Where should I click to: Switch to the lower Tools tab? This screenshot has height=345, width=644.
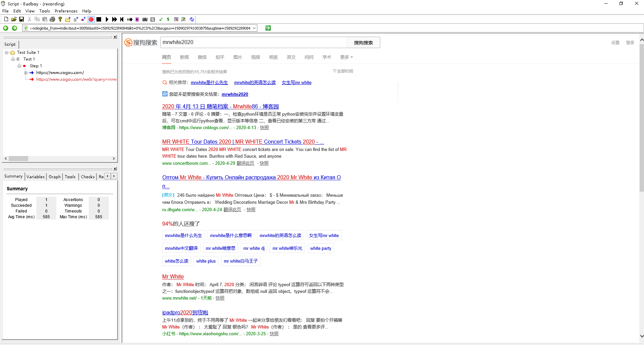pyautogui.click(x=70, y=177)
